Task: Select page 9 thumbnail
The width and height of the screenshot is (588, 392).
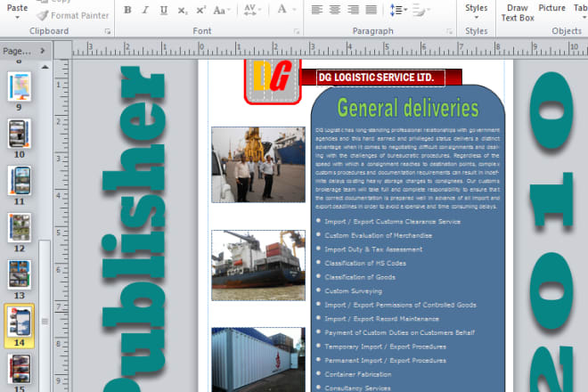Action: click(19, 87)
